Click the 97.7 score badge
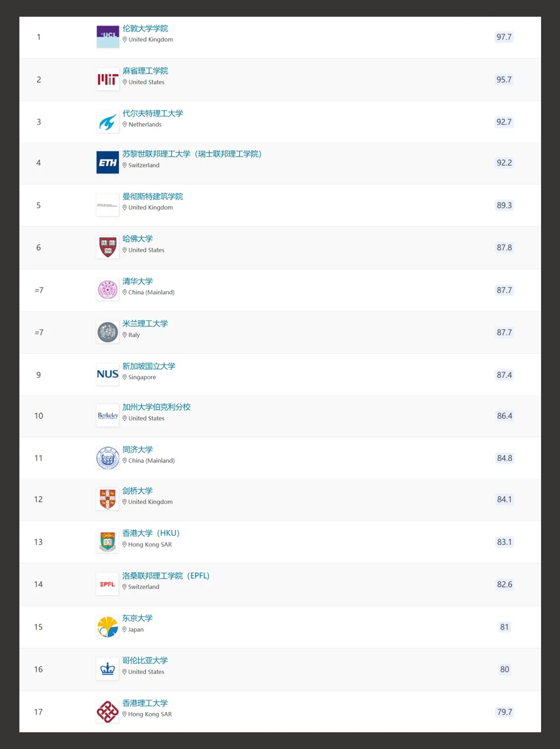560x749 pixels. point(504,37)
